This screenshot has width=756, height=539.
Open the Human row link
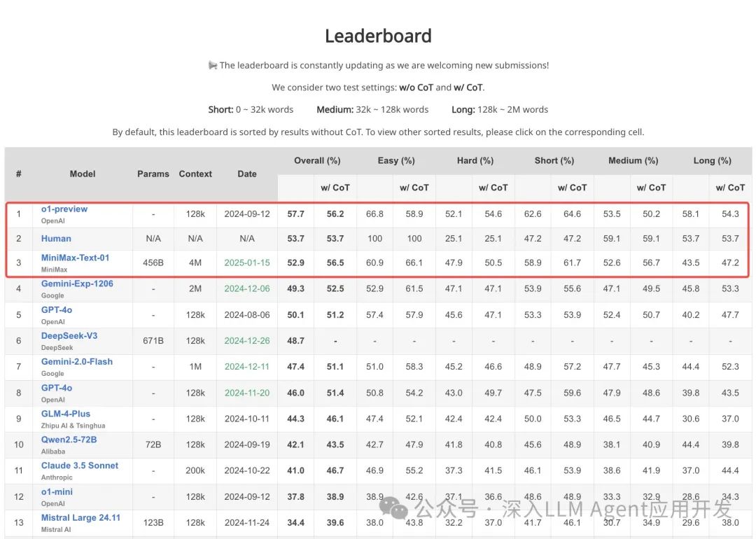[56, 239]
